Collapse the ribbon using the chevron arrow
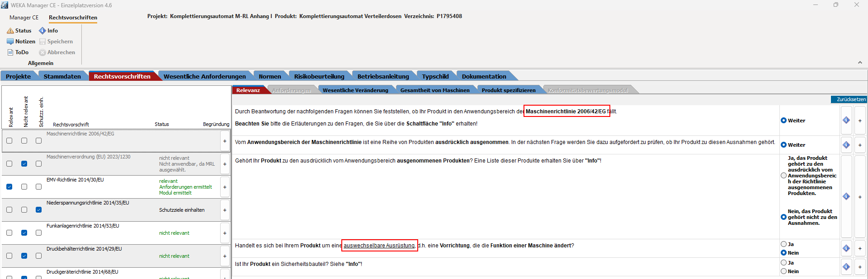 click(859, 63)
